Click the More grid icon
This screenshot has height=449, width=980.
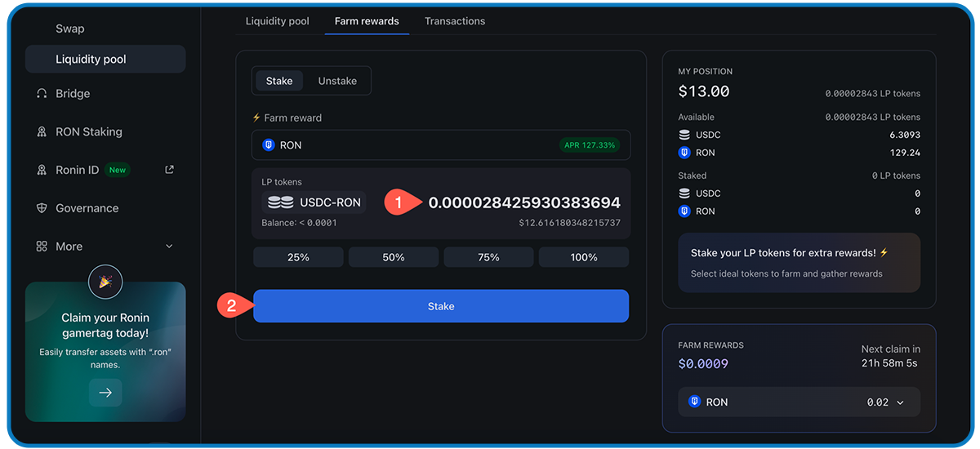[x=42, y=247]
